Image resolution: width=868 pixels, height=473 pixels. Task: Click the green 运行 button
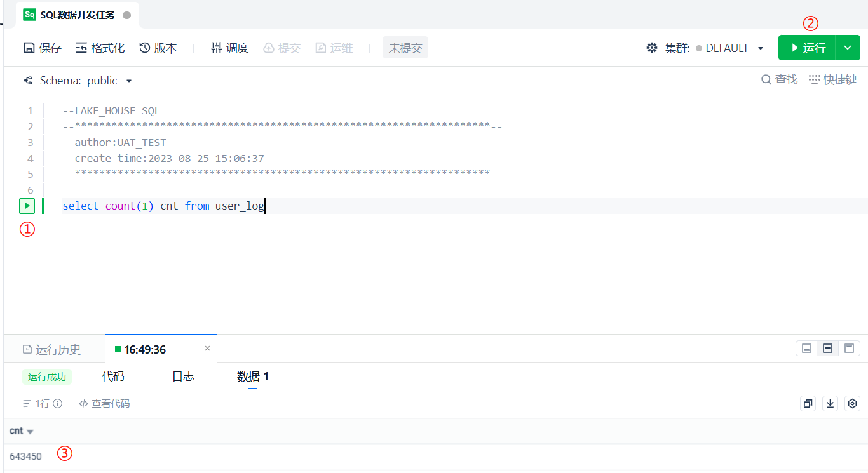pos(807,48)
